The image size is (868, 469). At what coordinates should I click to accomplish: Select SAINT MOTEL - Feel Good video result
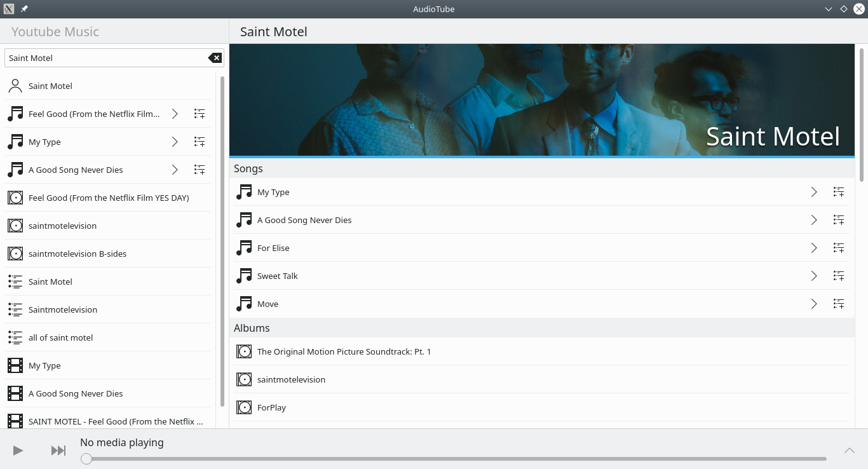108,418
